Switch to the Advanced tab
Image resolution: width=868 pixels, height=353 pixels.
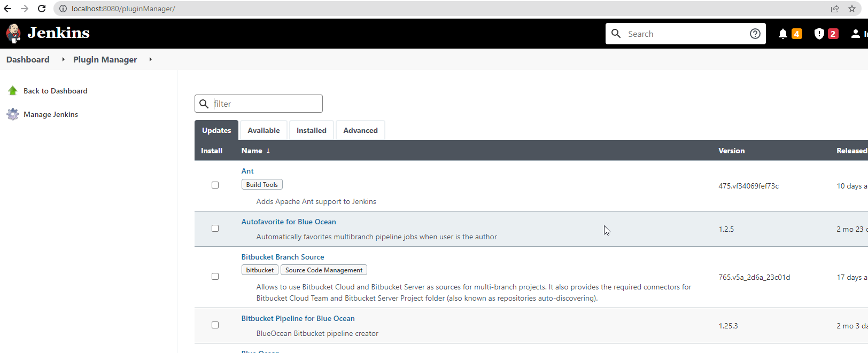pyautogui.click(x=360, y=130)
